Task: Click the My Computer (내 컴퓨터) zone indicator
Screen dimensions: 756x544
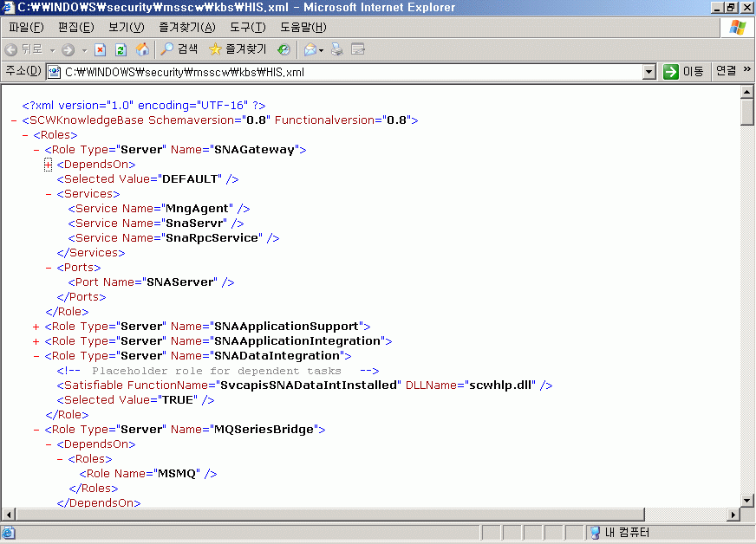Action: pos(620,533)
